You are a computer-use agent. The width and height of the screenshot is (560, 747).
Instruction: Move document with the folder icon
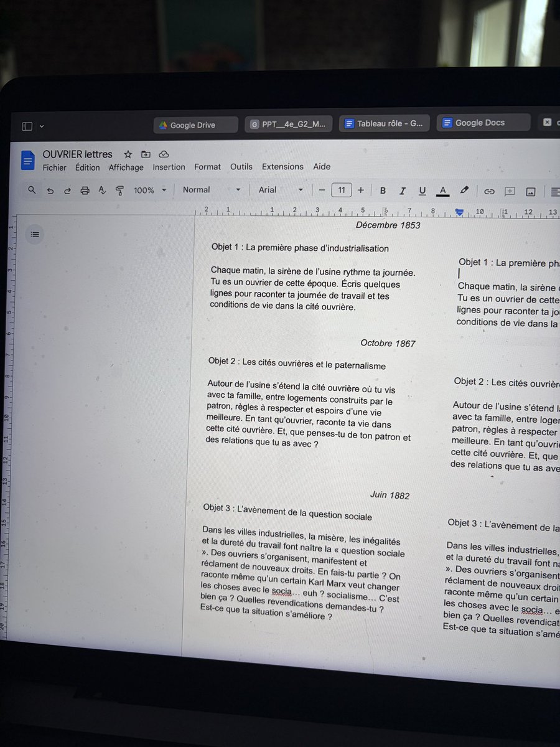(x=146, y=154)
